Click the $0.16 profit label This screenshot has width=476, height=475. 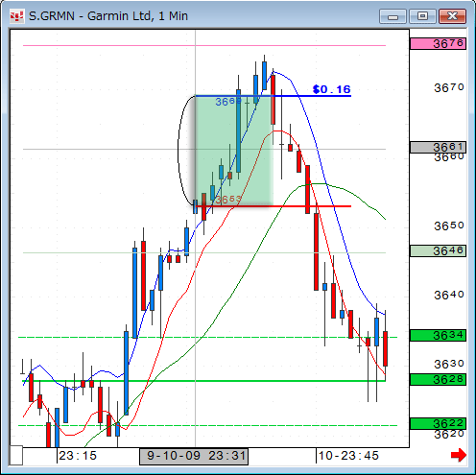coord(332,89)
